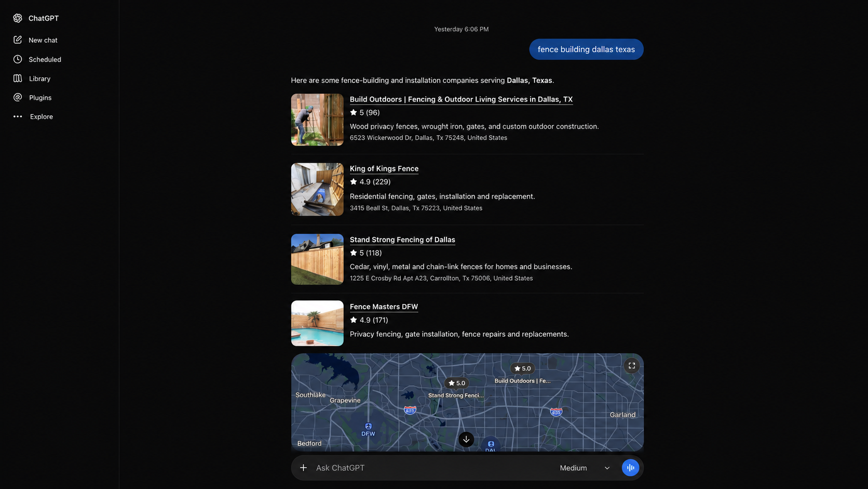This screenshot has height=489, width=868.
Task: Click the Stand Strong Fencing thumbnail
Action: pyautogui.click(x=317, y=259)
